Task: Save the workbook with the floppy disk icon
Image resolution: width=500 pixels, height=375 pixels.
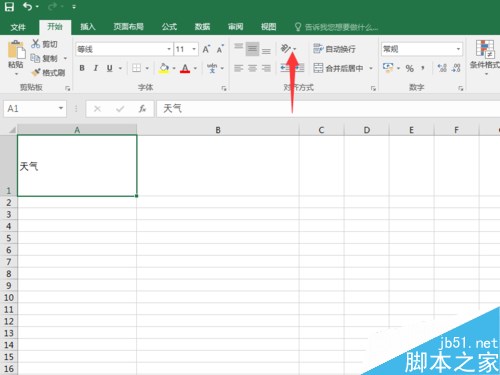Action: click(x=9, y=7)
